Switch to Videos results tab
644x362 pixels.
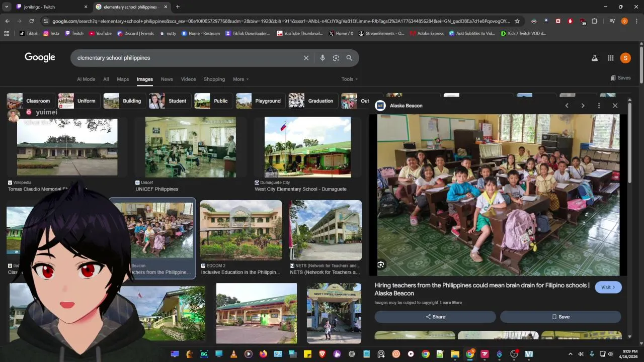pyautogui.click(x=188, y=79)
